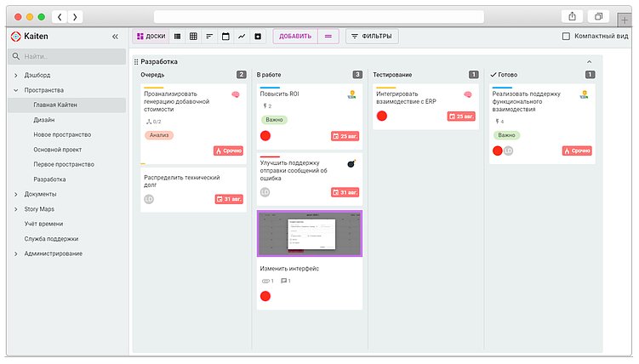Expand the Дэшборд tree item

pyautogui.click(x=15, y=76)
